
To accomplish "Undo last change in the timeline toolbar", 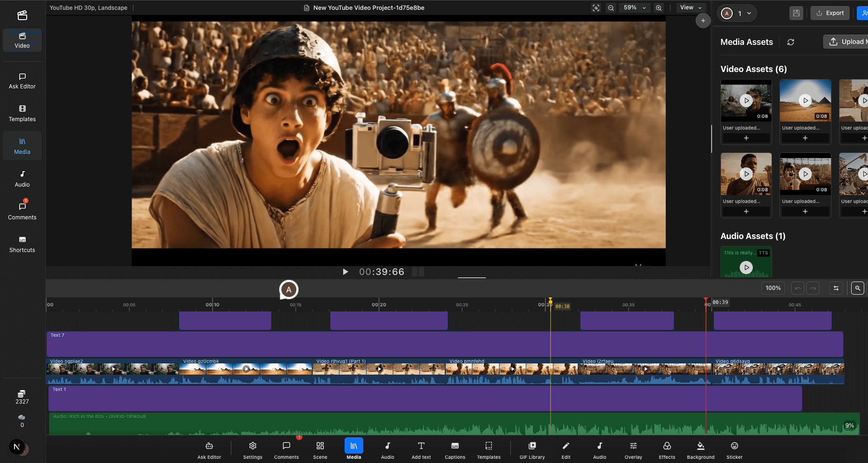I will click(797, 288).
